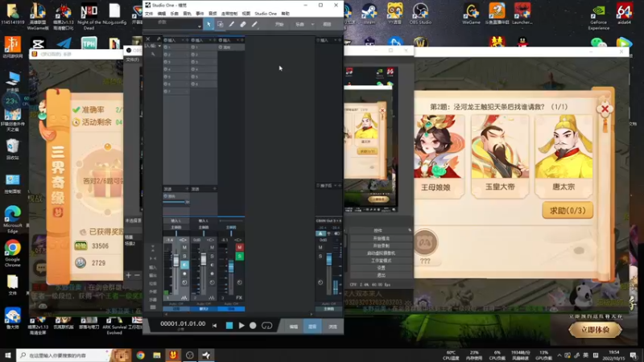Screen dimensions: 644x362
Task: Open the parameter dropdown in Studio One toolbar
Action: coord(200,27)
